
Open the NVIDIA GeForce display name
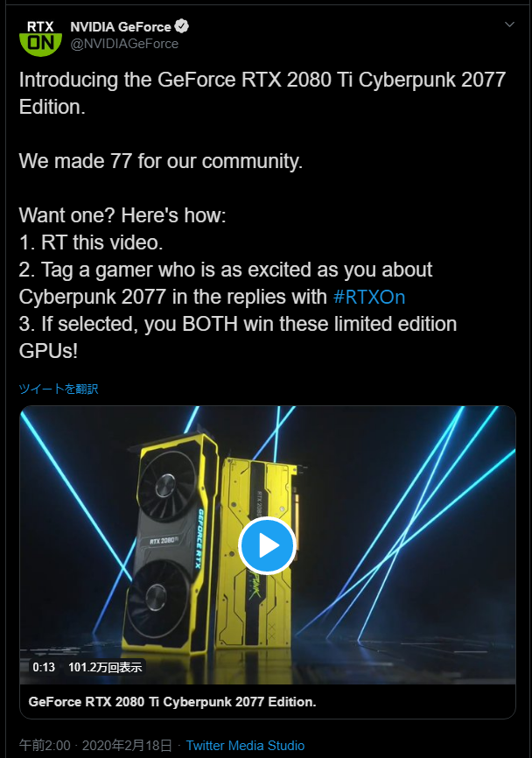(121, 26)
